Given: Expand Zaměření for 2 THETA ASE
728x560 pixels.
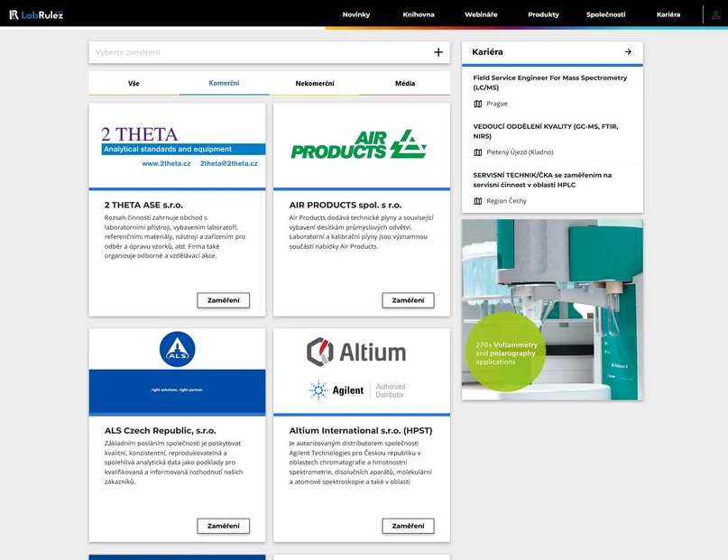Looking at the screenshot, I should click(x=223, y=300).
